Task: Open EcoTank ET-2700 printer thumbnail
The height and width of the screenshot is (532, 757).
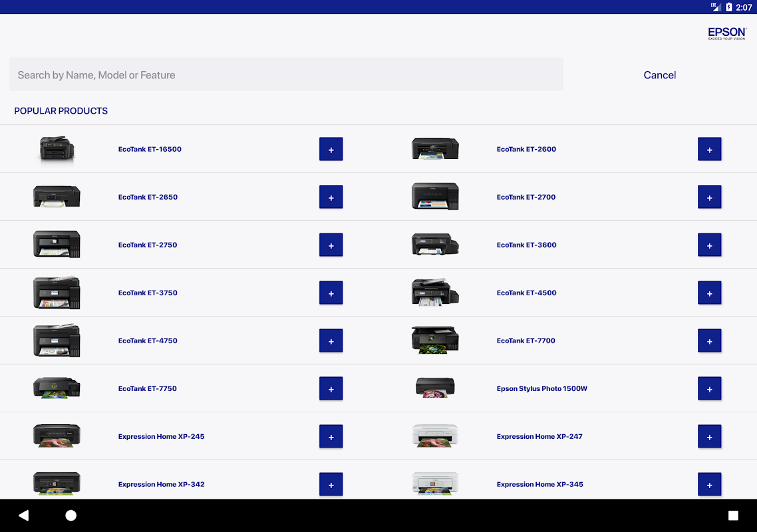Action: (x=435, y=196)
